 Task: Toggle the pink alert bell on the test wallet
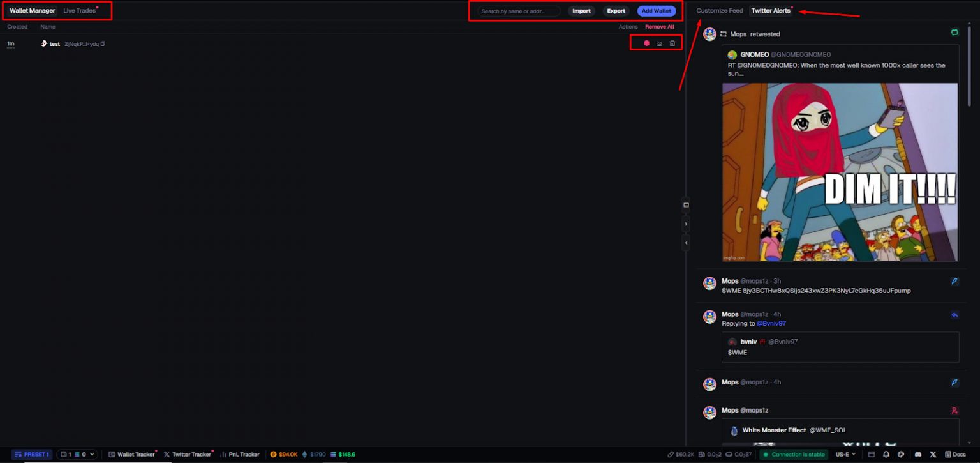click(646, 43)
